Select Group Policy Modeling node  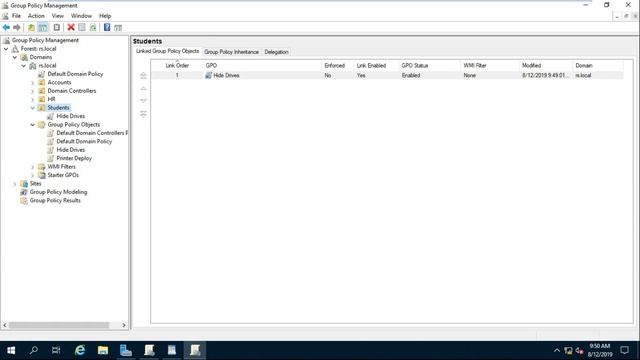[58, 192]
